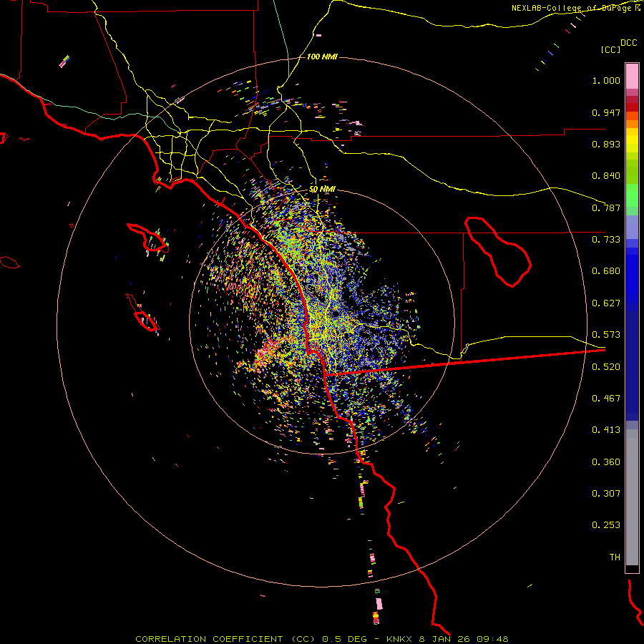Click the 0.467 colorbar value
The image size is (644, 644).
[x=606, y=399]
